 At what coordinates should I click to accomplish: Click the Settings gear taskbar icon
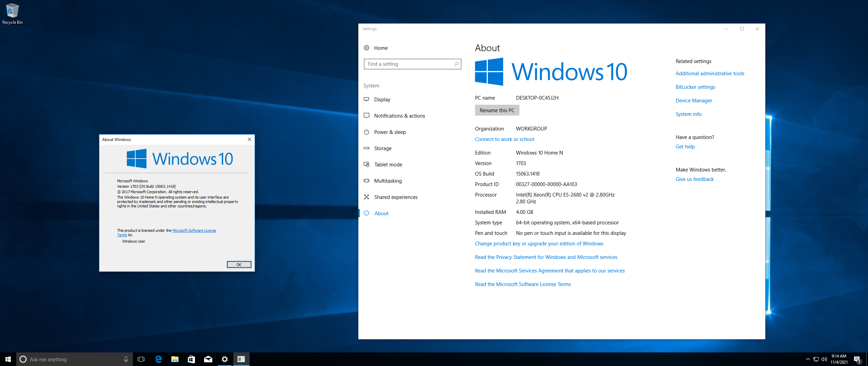click(x=224, y=359)
